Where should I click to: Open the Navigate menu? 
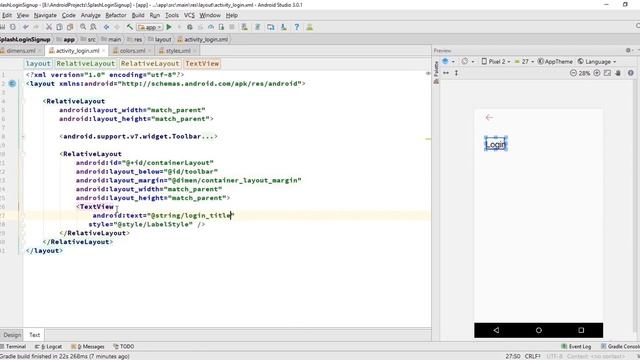coord(45,15)
